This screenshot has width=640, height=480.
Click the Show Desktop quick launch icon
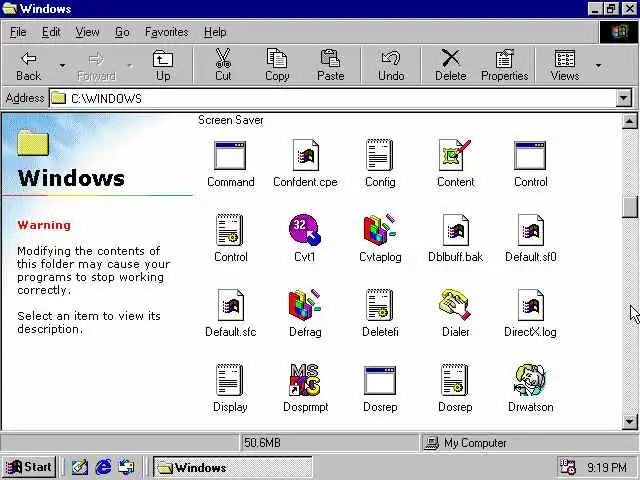pyautogui.click(x=80, y=467)
